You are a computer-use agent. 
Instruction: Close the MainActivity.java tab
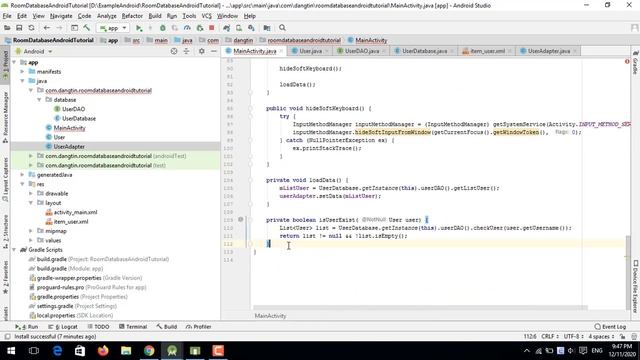281,51
